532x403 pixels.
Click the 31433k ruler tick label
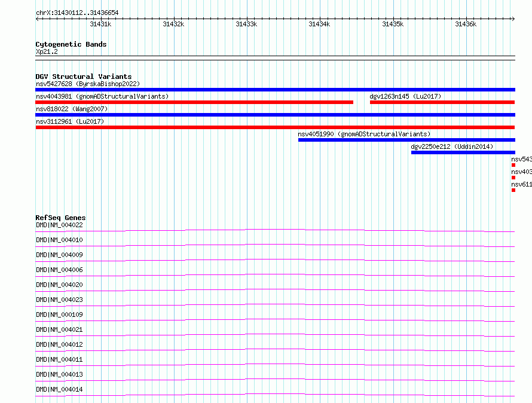pos(246,24)
